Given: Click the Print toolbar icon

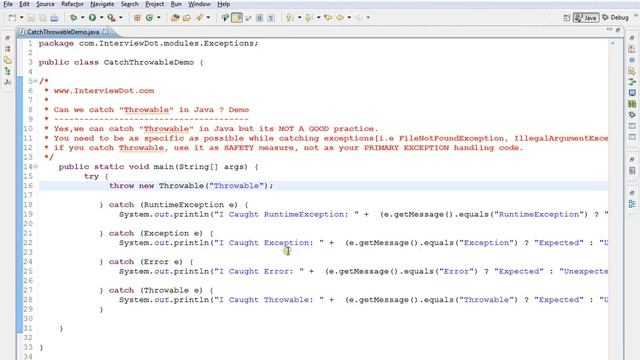Looking at the screenshot, I should [54, 18].
